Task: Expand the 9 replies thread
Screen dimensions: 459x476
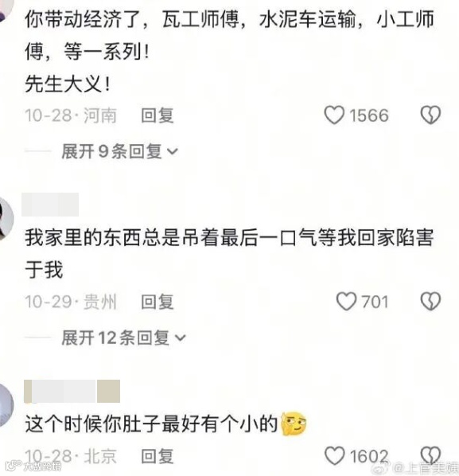Action: 119,151
